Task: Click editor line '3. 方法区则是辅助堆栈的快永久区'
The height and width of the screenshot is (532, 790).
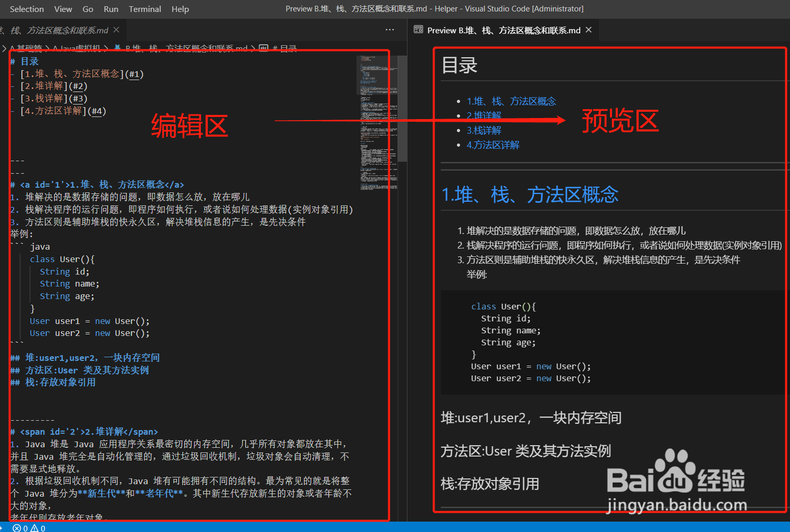Action: point(158,222)
